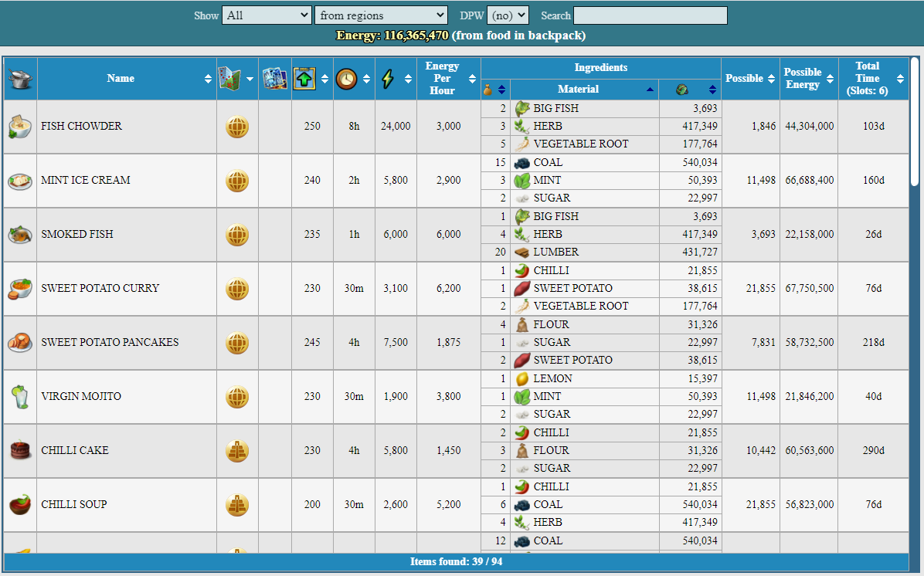Click the cooking pot header icon
The image size is (924, 576).
20,78
